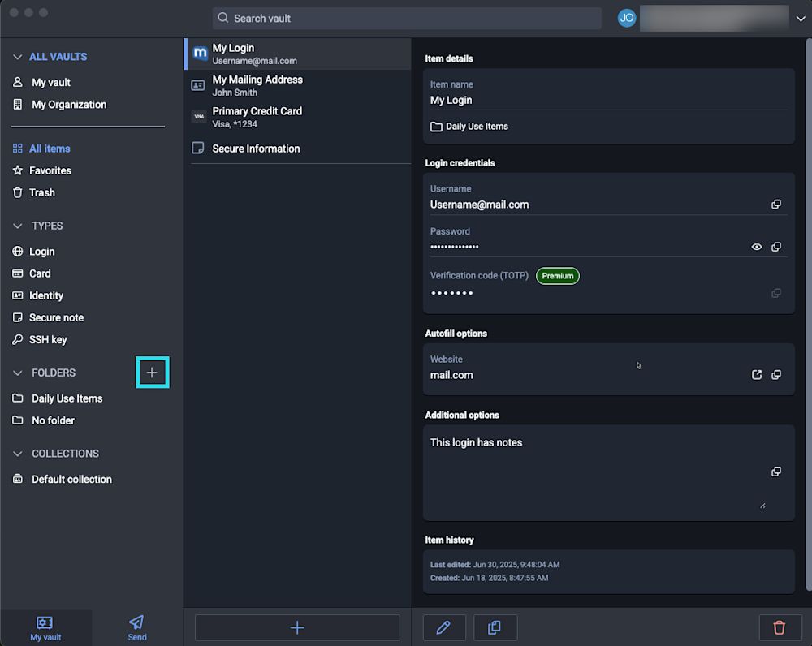Image resolution: width=812 pixels, height=646 pixels.
Task: Add a new vault item with plus button
Action: pyautogui.click(x=297, y=627)
